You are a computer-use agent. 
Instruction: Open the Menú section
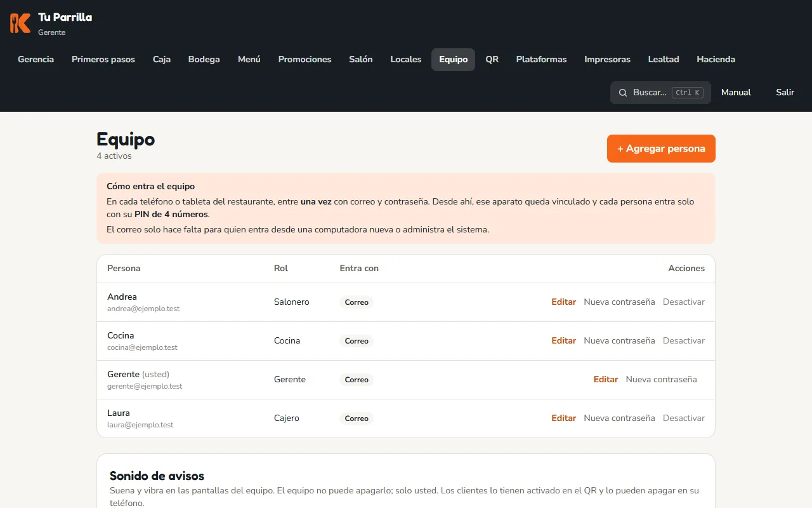tap(249, 60)
